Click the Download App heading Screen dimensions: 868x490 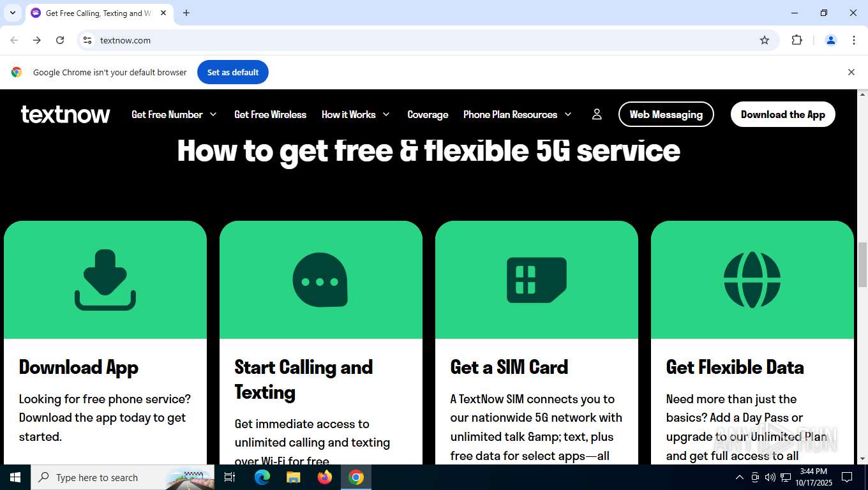(79, 367)
